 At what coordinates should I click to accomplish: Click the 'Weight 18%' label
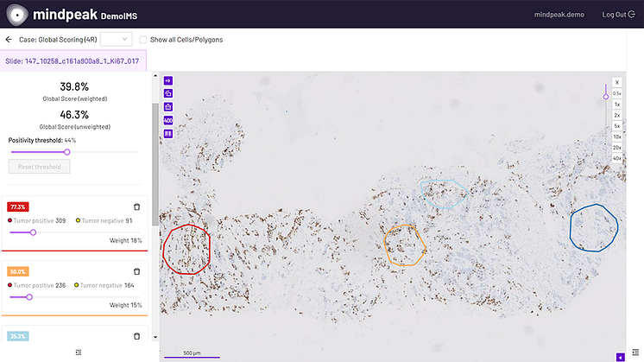point(126,240)
